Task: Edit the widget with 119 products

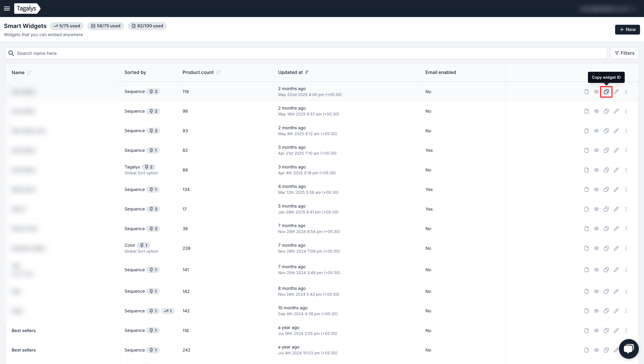Action: tap(616, 91)
